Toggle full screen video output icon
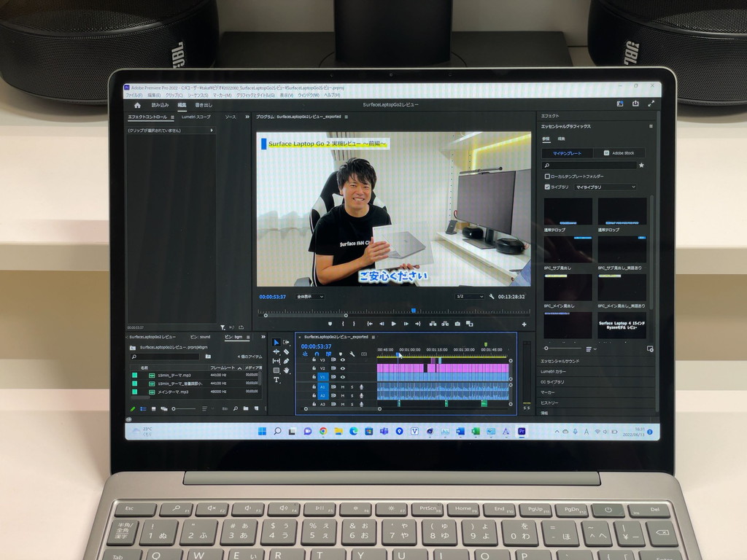Image resolution: width=747 pixels, height=560 pixels. 651,104
